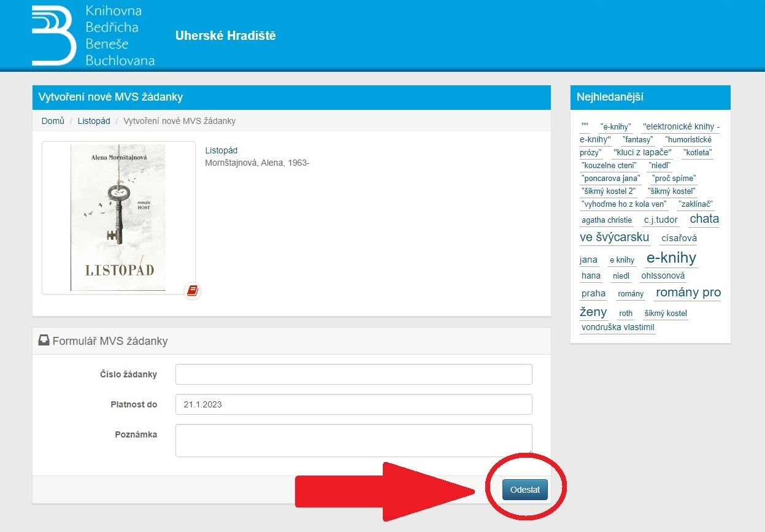765x532 pixels.
Task: Select the praha tag
Action: point(593,293)
